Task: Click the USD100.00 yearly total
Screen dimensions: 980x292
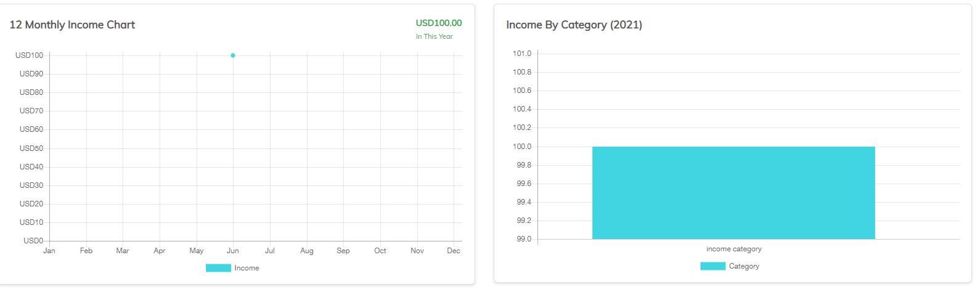Action: coord(438,23)
